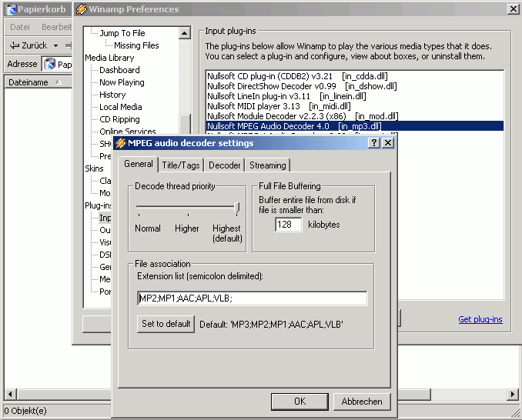This screenshot has width=522, height=420.
Task: Open the Decoder tab
Action: coord(224,165)
